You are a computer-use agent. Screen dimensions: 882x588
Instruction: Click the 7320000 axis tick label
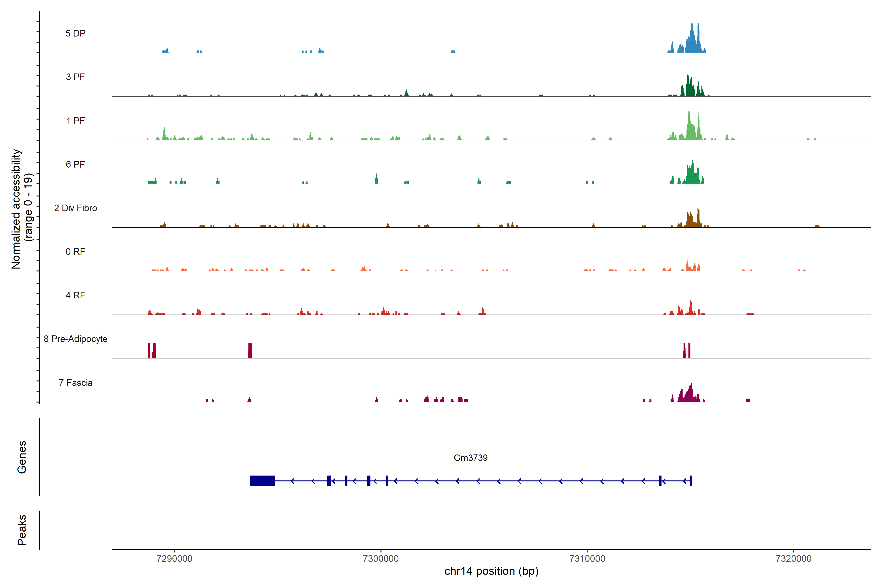click(x=793, y=558)
